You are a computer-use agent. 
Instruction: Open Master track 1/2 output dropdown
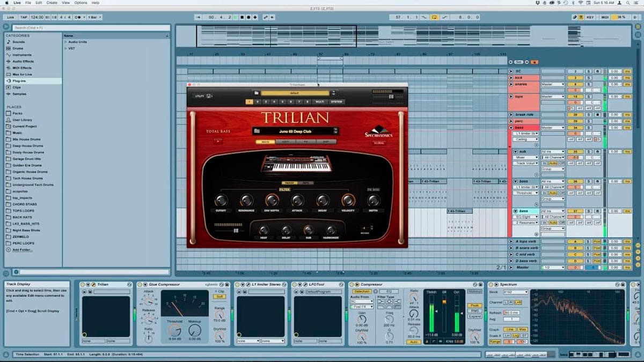tap(553, 268)
